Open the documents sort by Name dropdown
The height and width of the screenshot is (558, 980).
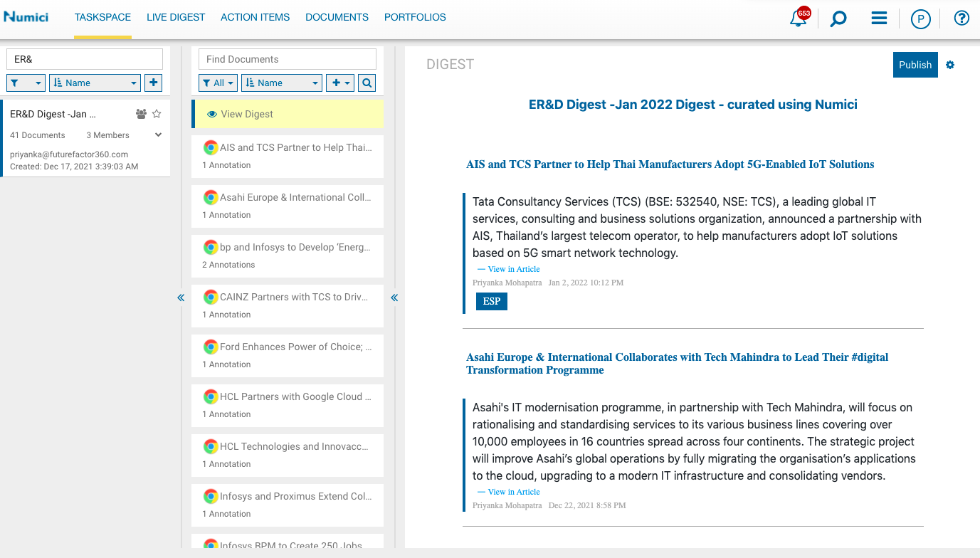click(282, 83)
